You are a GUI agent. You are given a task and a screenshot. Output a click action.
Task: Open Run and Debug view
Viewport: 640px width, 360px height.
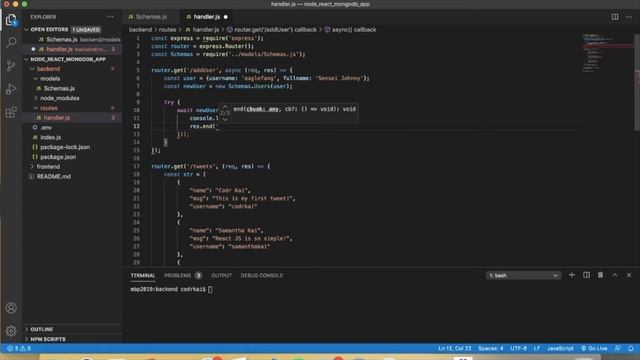pyautogui.click(x=11, y=89)
